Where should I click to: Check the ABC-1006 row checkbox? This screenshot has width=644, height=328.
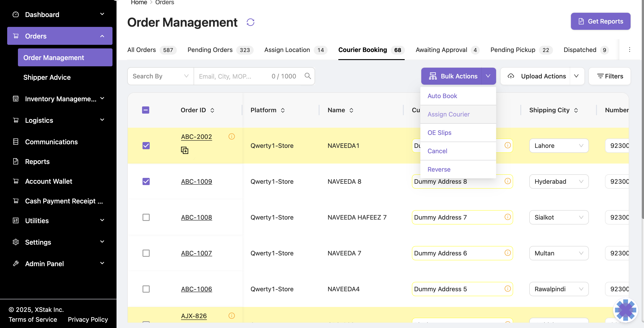[x=146, y=289]
